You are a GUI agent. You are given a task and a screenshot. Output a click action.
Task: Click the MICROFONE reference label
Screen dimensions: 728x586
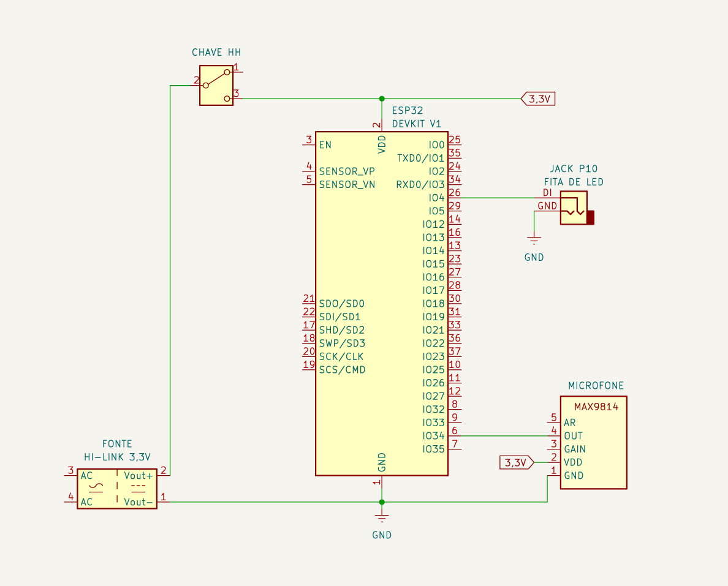coord(596,386)
